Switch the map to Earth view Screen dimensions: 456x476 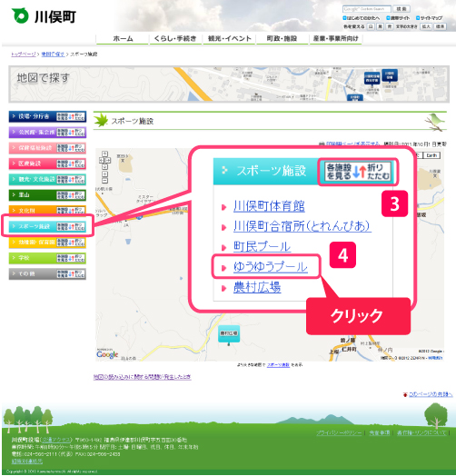coord(431,155)
